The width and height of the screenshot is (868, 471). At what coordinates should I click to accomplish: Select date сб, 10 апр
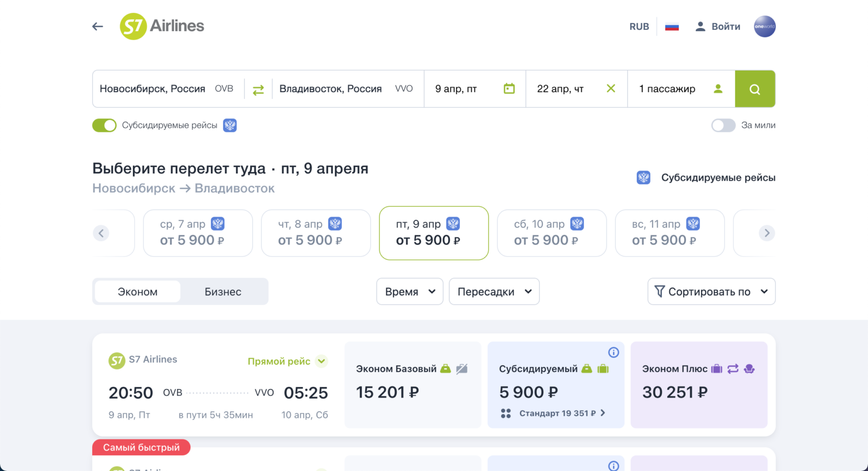[552, 233]
